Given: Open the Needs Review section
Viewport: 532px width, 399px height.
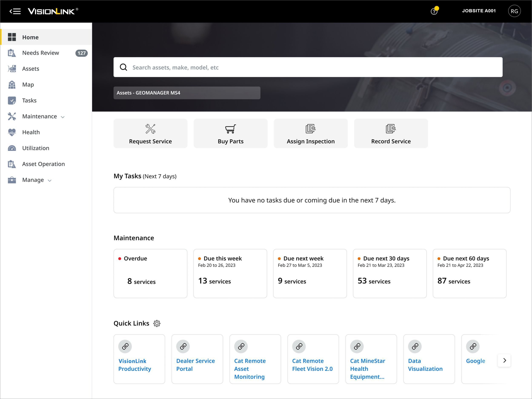Looking at the screenshot, I should (40, 53).
